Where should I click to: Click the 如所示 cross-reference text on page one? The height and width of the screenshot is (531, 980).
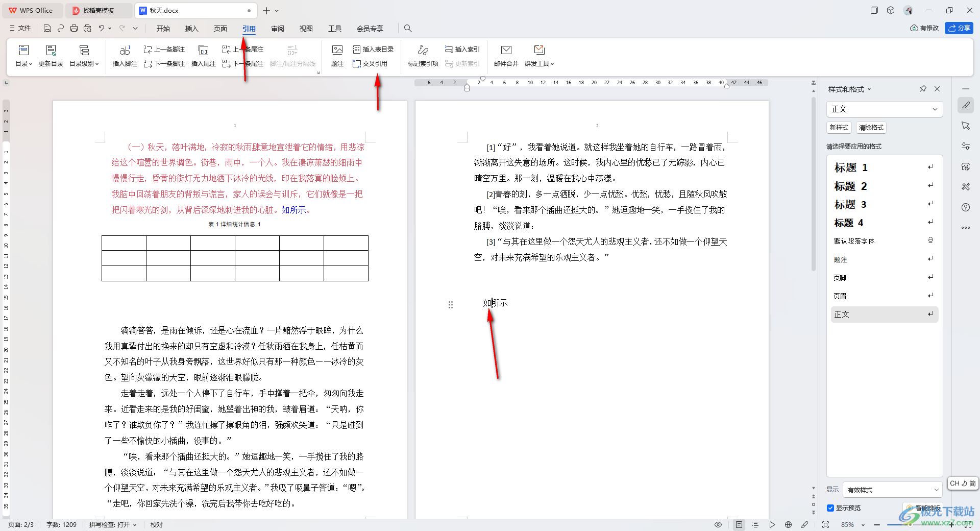(293, 210)
